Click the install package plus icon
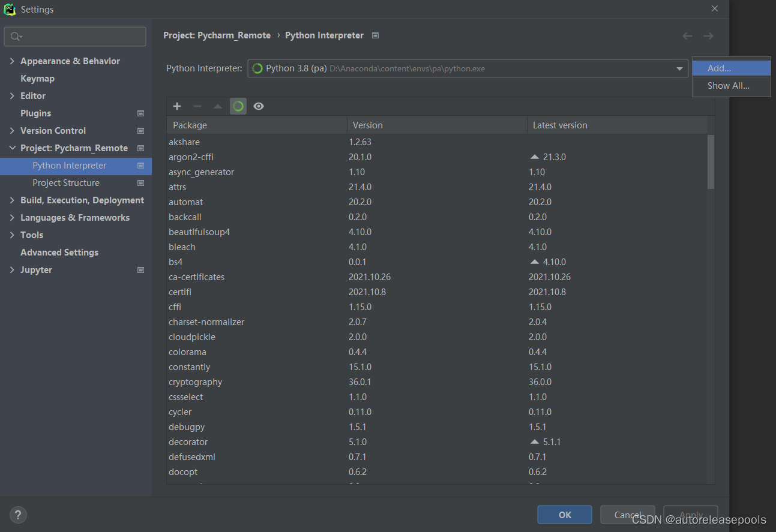Image resolution: width=776 pixels, height=532 pixels. coord(177,106)
